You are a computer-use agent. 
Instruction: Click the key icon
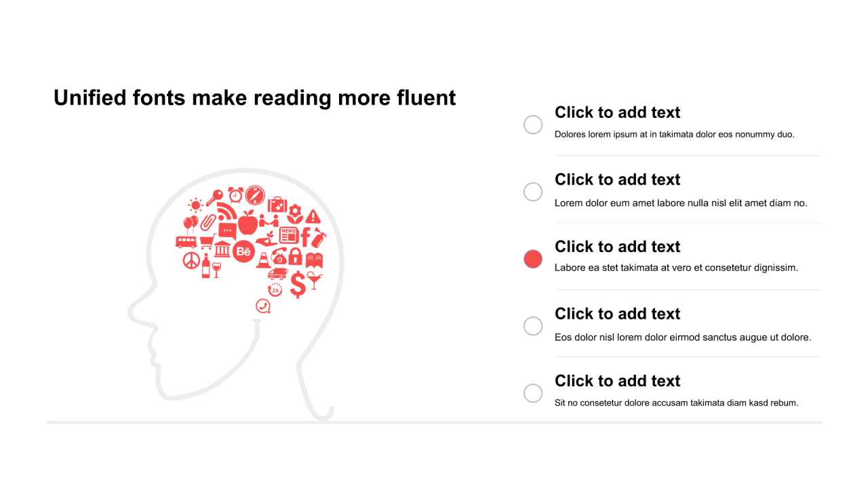point(215,197)
